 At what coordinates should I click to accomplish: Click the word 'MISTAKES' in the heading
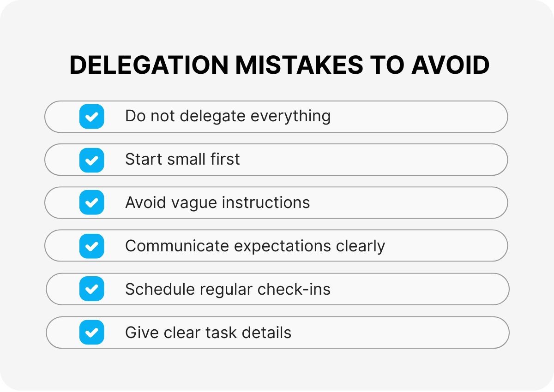[299, 65]
